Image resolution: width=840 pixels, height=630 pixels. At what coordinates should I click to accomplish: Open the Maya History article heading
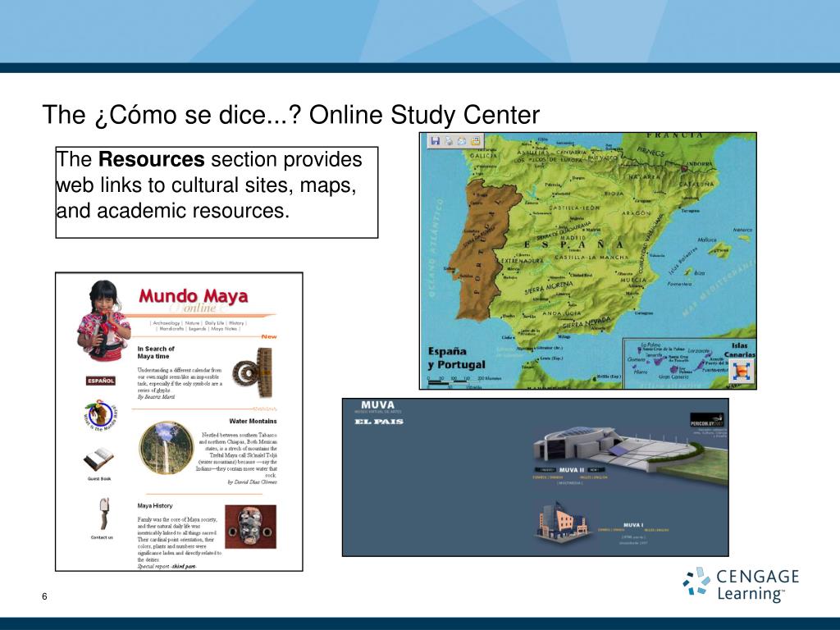tap(155, 505)
